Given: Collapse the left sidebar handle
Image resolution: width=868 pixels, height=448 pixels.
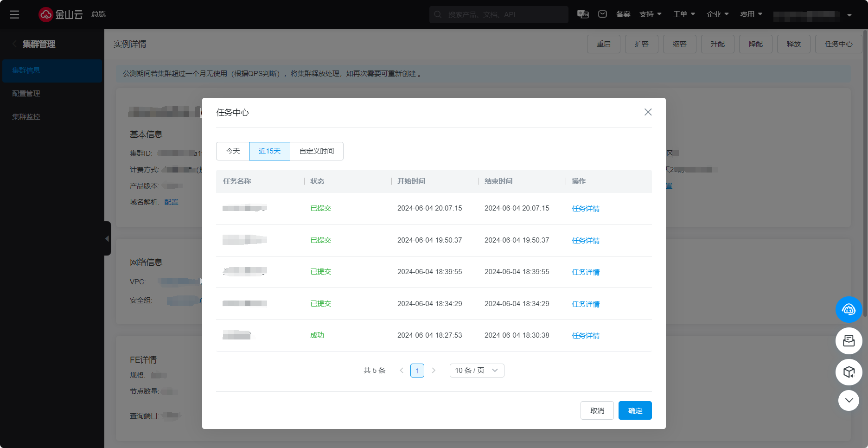Looking at the screenshot, I should (x=107, y=238).
